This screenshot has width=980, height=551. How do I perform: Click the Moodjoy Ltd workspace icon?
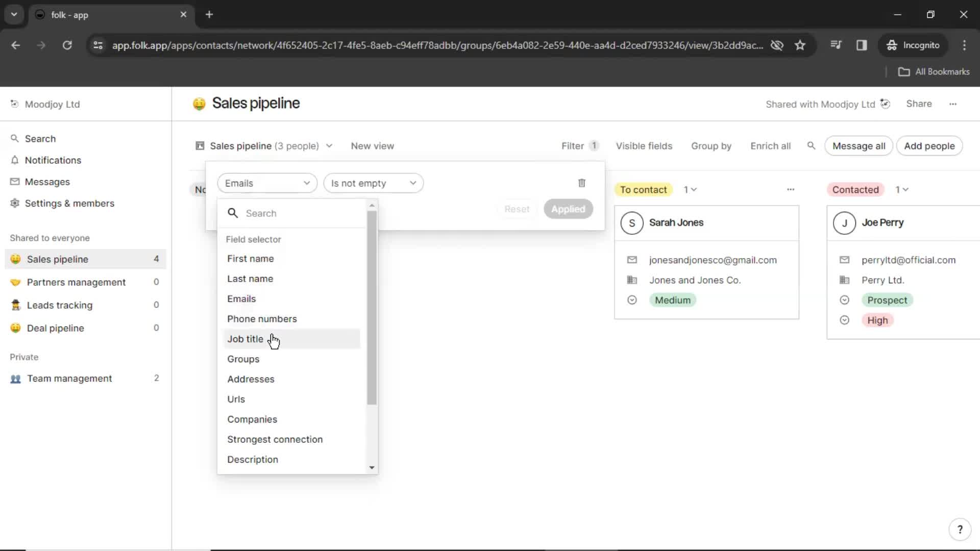14,104
